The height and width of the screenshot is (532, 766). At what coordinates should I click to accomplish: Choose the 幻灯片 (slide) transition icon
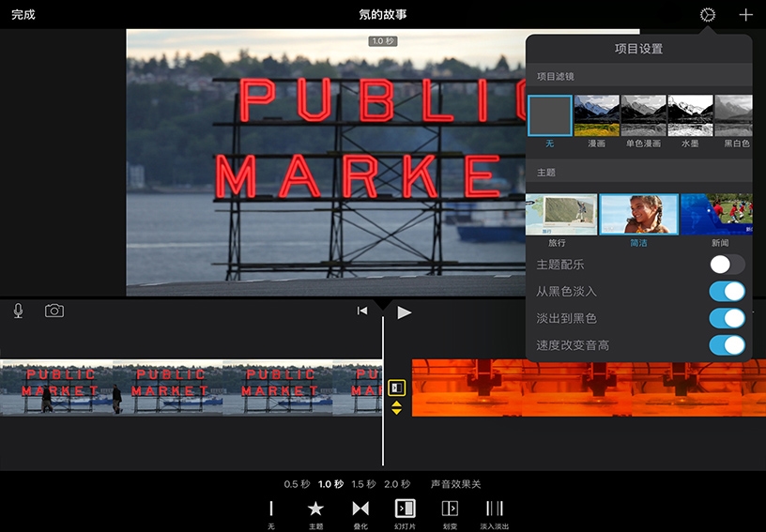[x=405, y=509]
